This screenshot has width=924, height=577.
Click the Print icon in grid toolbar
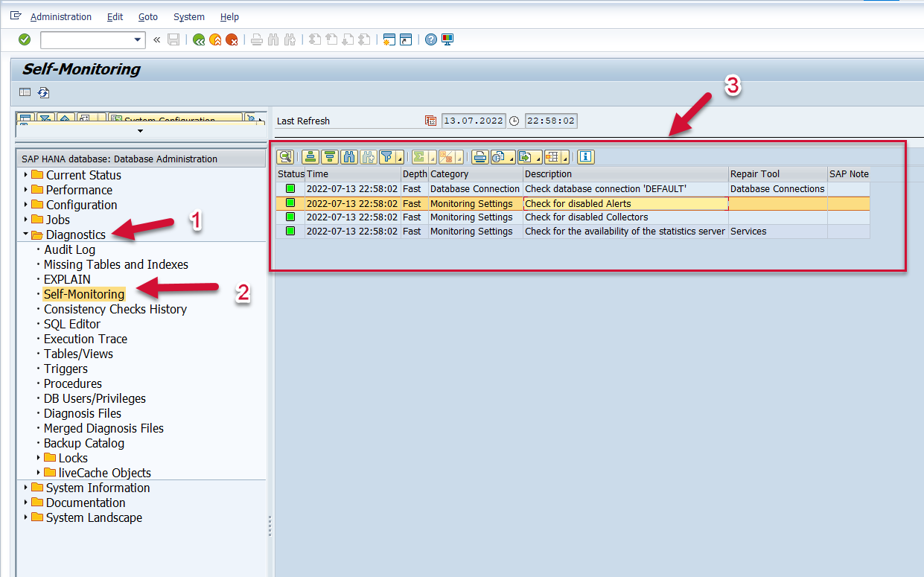click(x=480, y=156)
